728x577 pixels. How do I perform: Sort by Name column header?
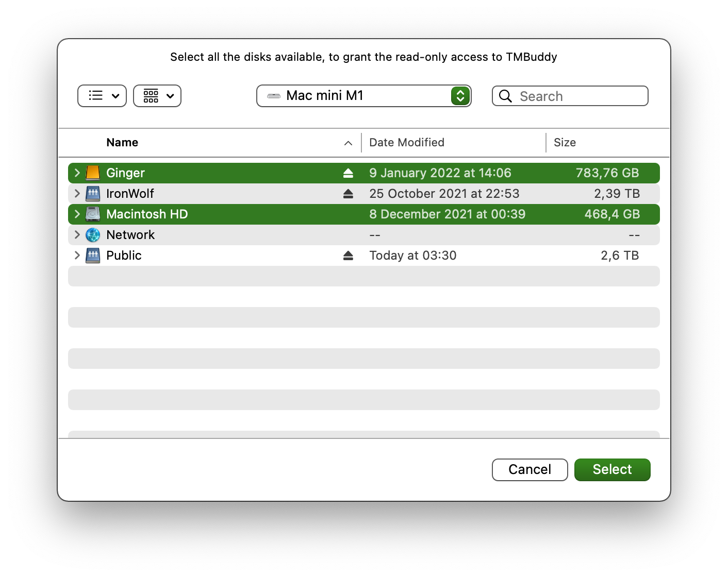click(122, 143)
